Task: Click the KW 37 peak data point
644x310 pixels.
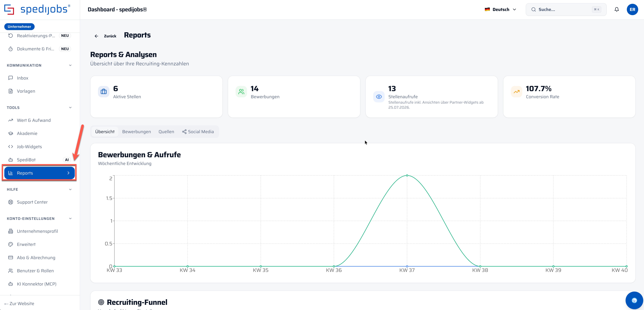Action: coord(407,175)
